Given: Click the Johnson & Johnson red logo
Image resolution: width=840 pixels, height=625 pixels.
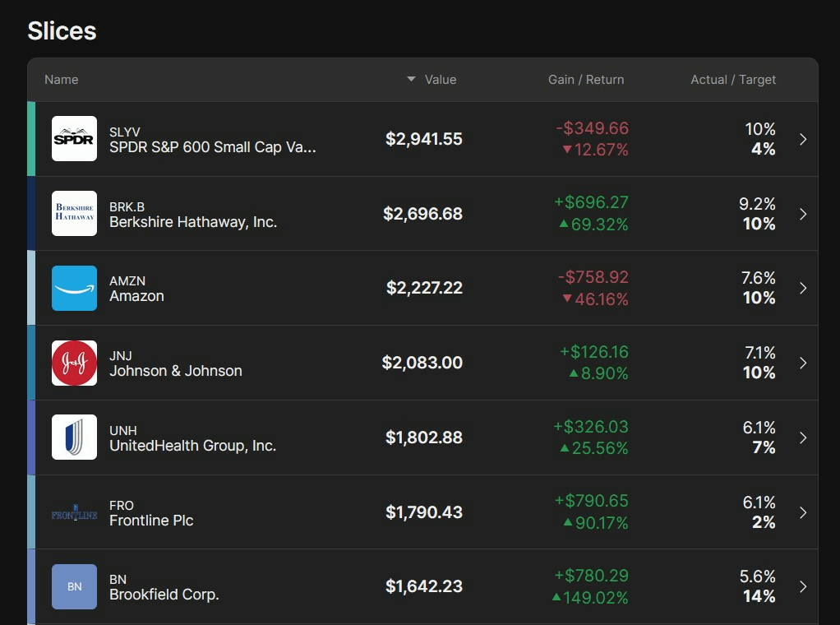Looking at the screenshot, I should (75, 363).
